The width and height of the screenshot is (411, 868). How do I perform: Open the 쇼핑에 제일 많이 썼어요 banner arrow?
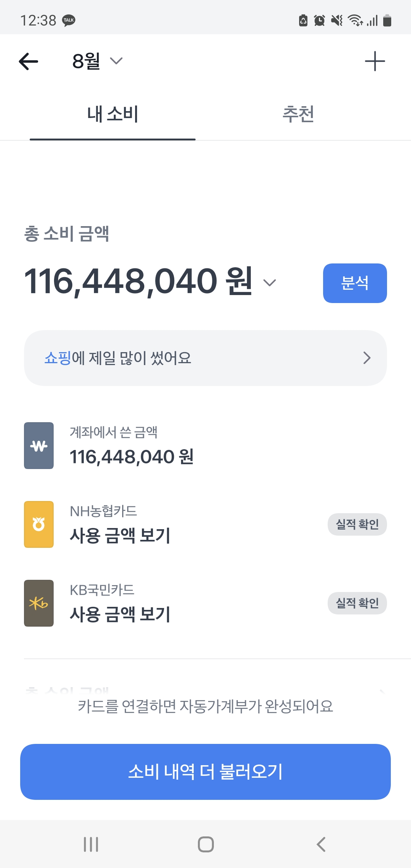367,358
